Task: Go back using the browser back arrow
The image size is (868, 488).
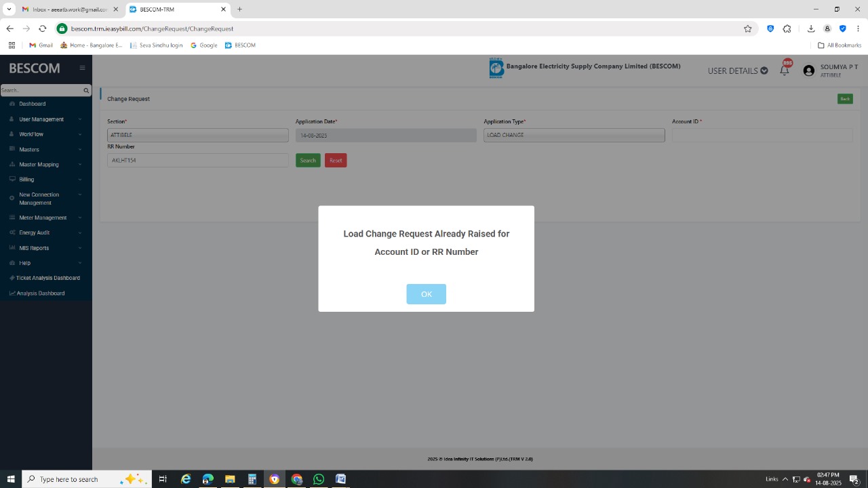Action: click(x=9, y=28)
